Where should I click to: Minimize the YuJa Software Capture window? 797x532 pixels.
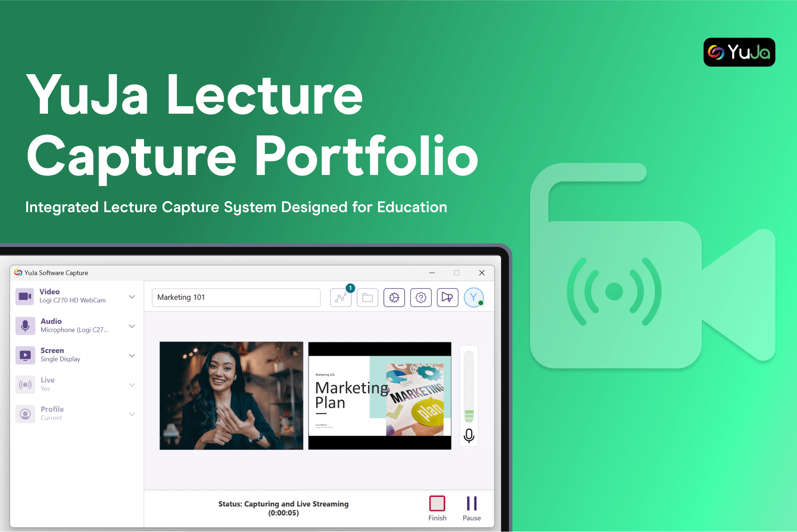[x=432, y=273]
